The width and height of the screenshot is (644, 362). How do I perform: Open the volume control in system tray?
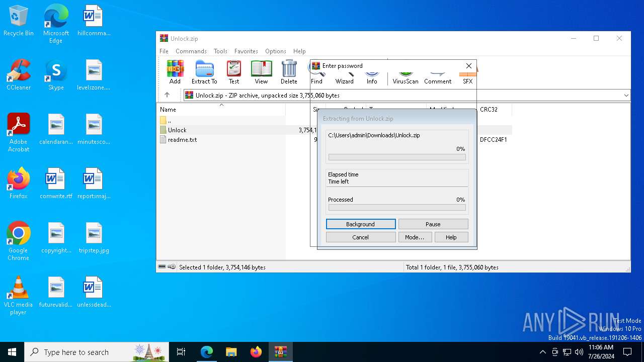579,352
